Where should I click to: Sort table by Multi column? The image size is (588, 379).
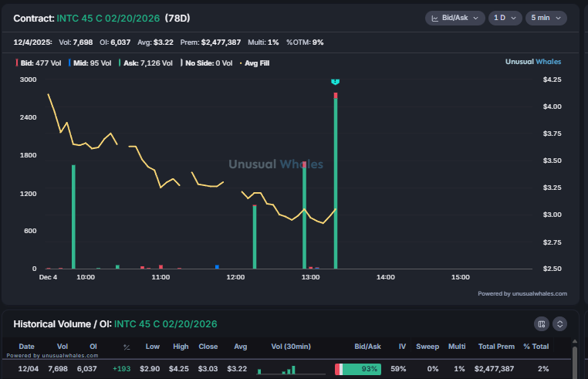pyautogui.click(x=457, y=347)
